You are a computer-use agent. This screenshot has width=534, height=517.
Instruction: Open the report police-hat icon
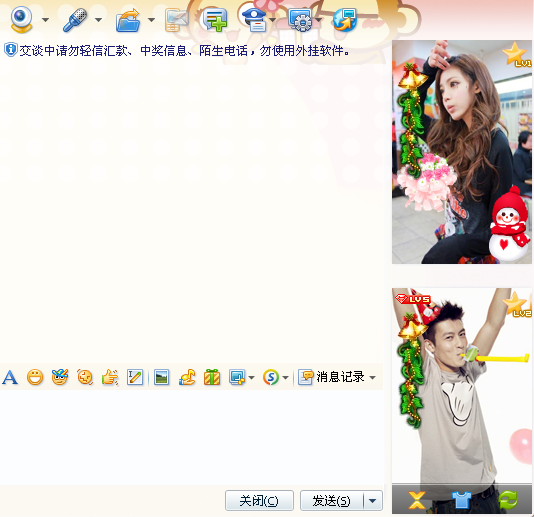(x=255, y=20)
